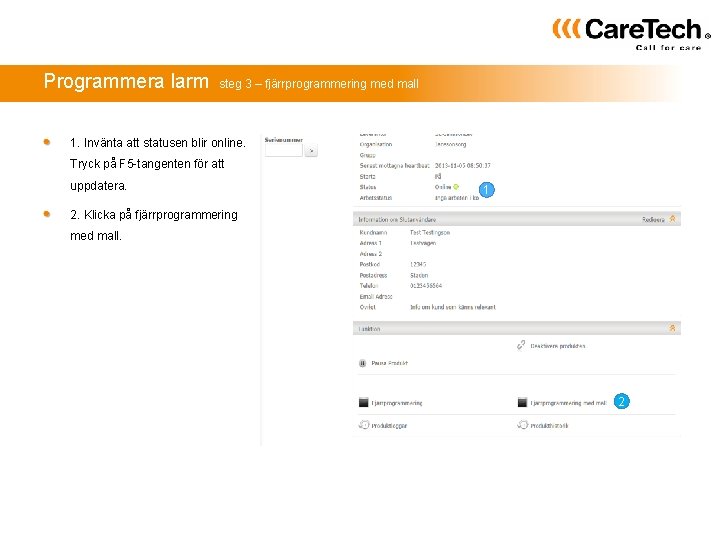Select the Postadress value Staden
Image resolution: width=720 pixels, height=540 pixels.
(419, 275)
